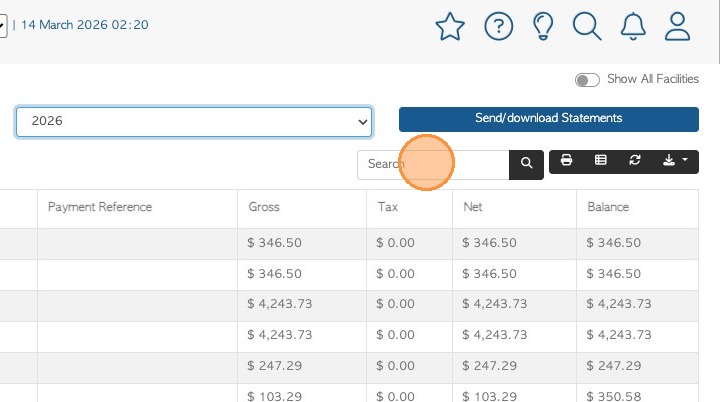The width and height of the screenshot is (720, 402).
Task: Click the print icon in table toolbar
Action: [x=566, y=160]
